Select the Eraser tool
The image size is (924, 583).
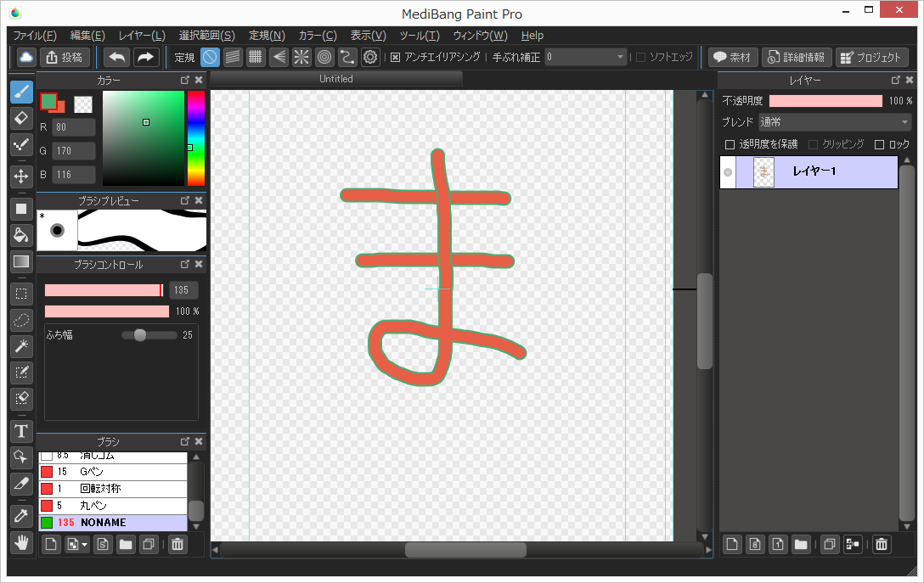coord(21,118)
